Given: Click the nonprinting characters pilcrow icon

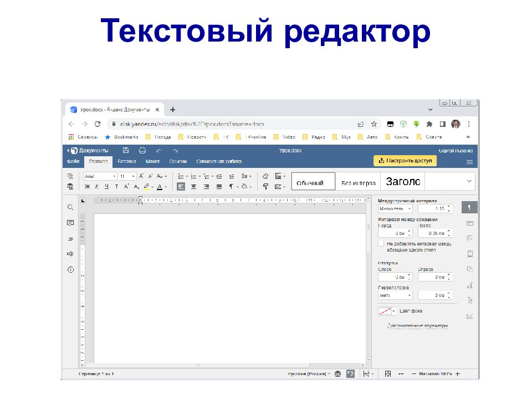Looking at the screenshot, I should (231, 187).
